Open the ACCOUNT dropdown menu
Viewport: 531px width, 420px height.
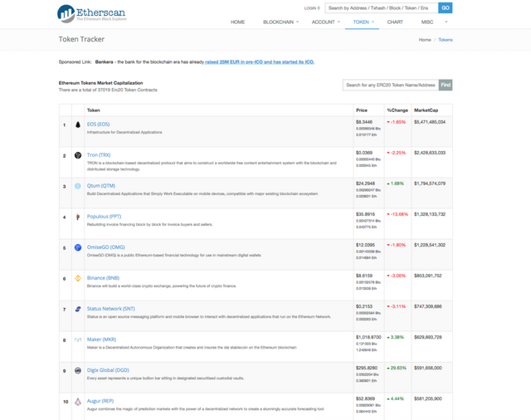(x=326, y=22)
